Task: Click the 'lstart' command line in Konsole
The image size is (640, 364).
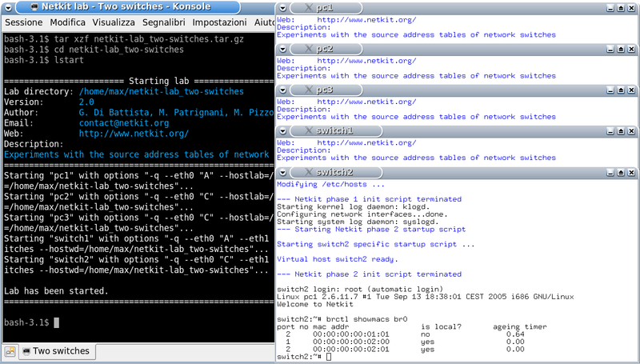Action: tap(44, 60)
